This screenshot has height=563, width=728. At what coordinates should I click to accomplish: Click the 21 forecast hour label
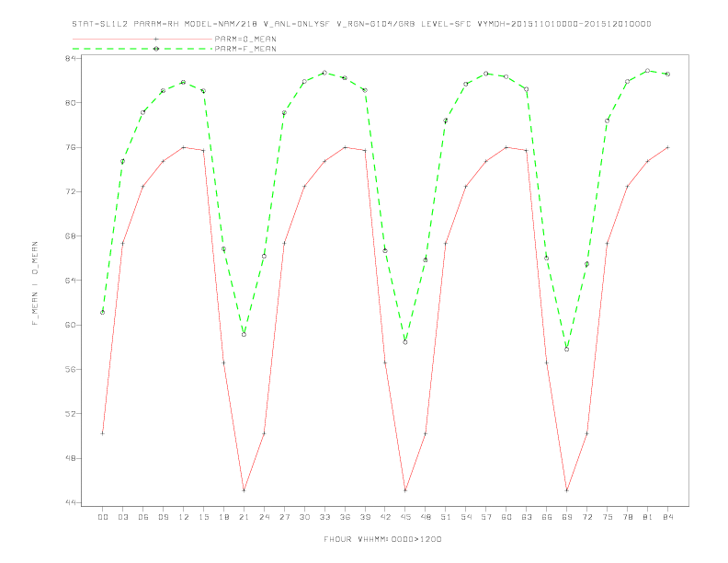pos(244,517)
